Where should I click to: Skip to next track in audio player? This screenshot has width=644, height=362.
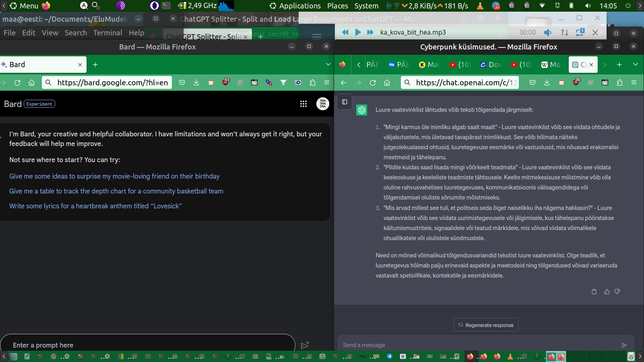pyautogui.click(x=370, y=32)
